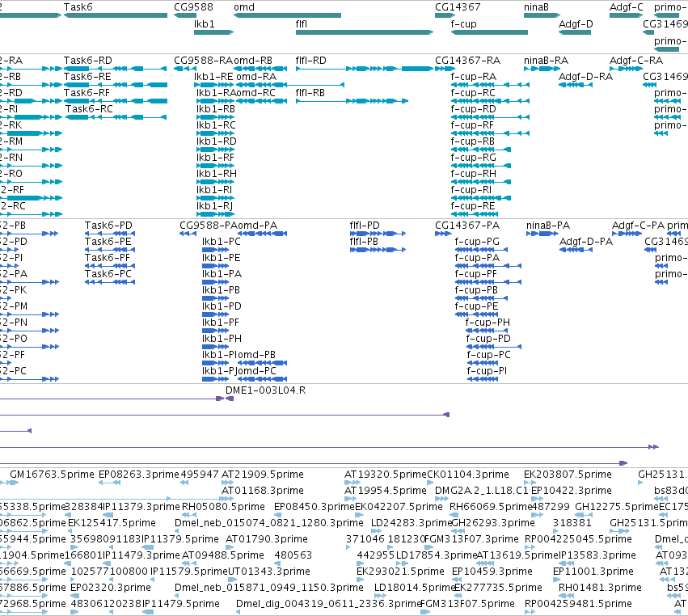688x616 pixels.
Task: Click EST label 'RP004259481.5prime'
Action: [x=578, y=603]
